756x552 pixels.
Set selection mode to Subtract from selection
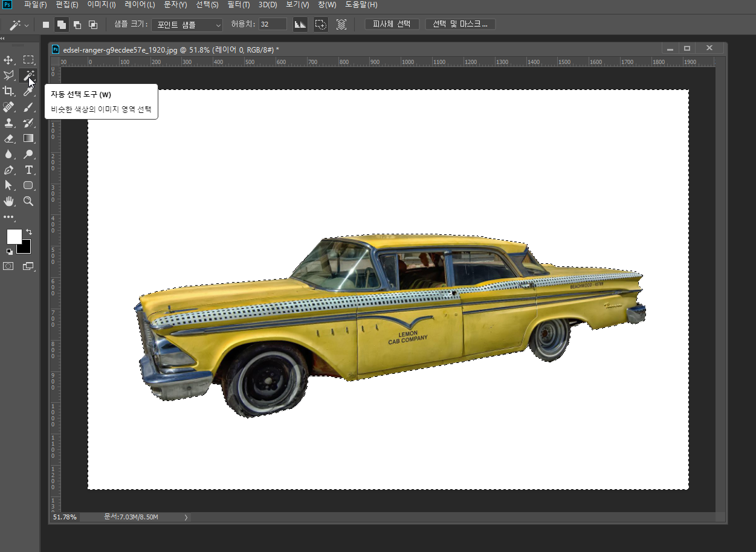77,25
